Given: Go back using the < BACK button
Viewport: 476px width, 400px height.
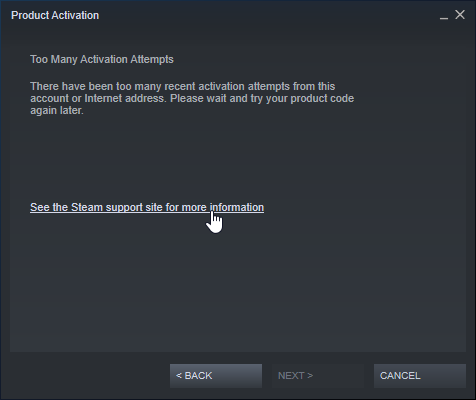Looking at the screenshot, I should pyautogui.click(x=216, y=376).
